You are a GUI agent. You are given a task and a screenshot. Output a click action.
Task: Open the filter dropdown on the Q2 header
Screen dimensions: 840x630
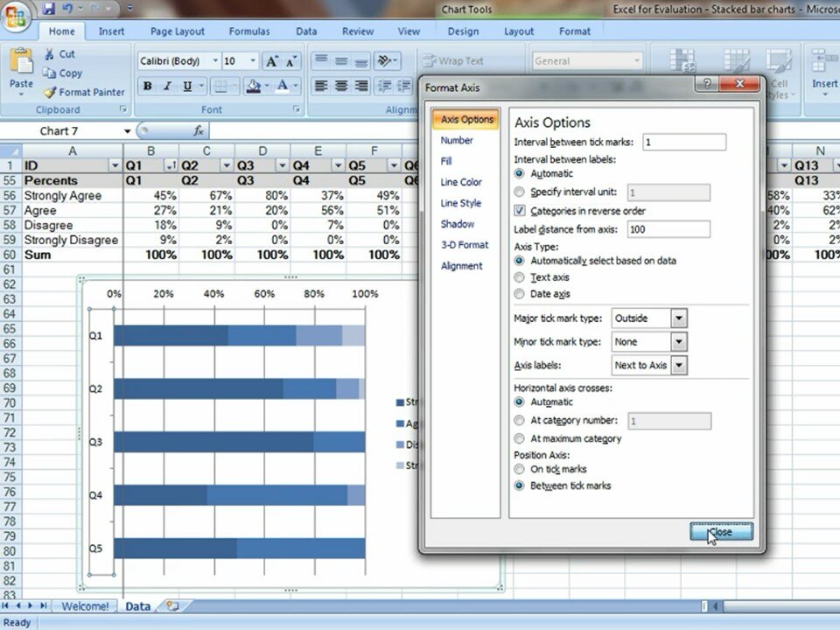tap(226, 165)
